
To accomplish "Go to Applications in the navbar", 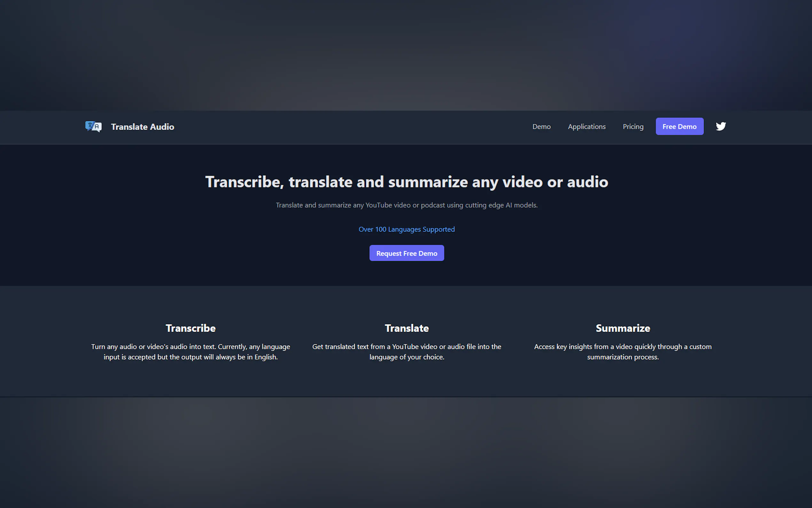I will 586,127.
